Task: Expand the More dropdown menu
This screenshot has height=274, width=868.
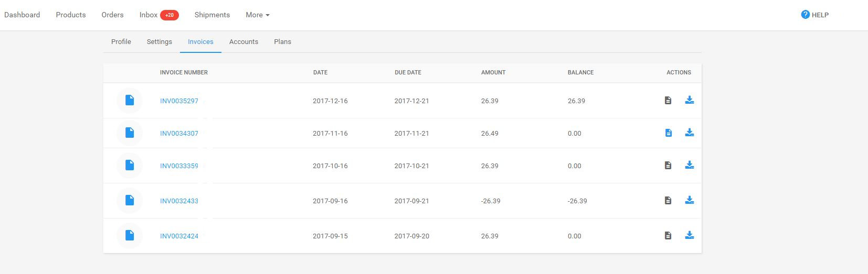Action: click(257, 15)
